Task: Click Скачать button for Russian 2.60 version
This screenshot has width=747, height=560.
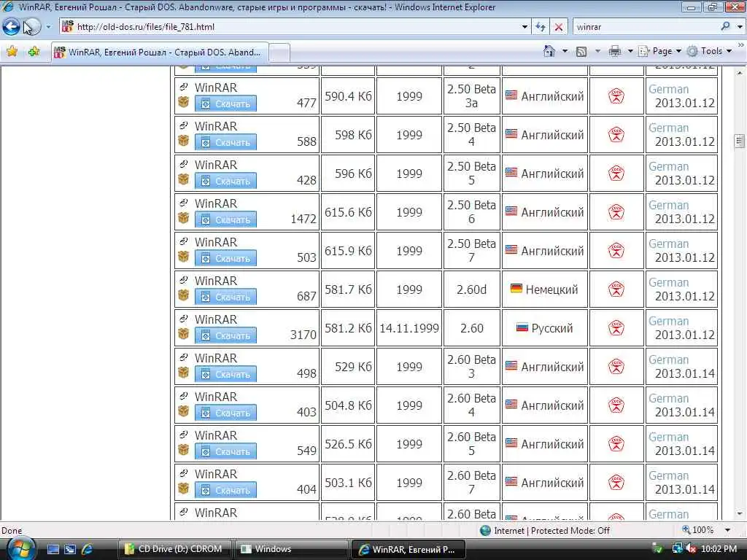Action: tap(225, 335)
